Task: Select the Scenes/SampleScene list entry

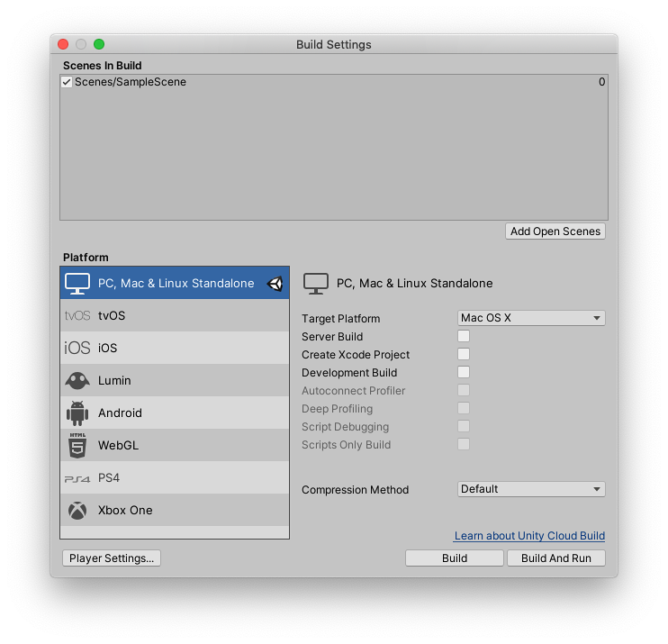Action: click(x=131, y=82)
